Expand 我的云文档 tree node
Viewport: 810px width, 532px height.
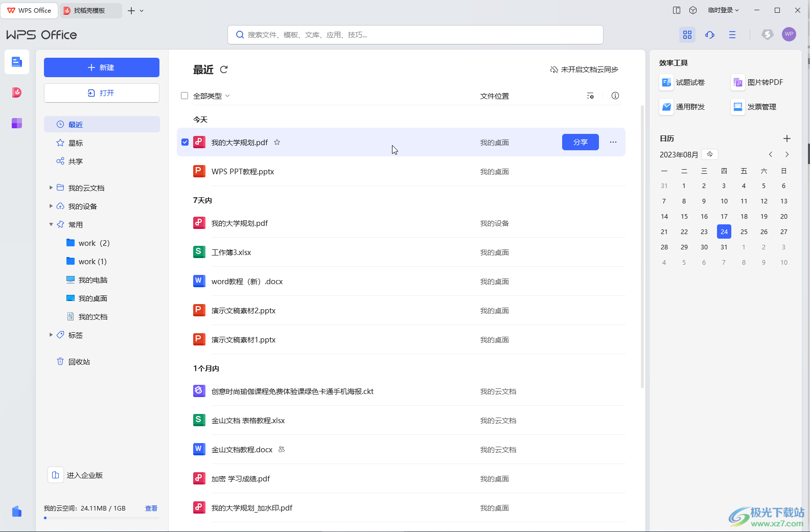coord(51,188)
